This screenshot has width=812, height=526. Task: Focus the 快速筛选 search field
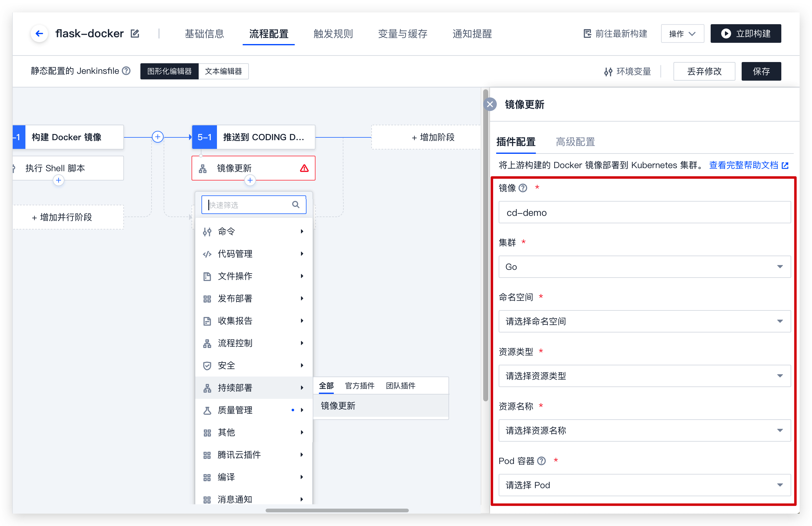[x=254, y=204]
